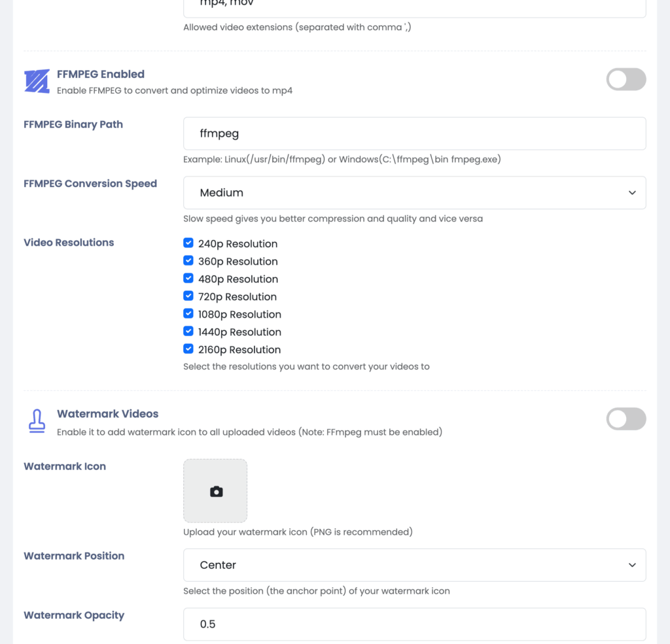Uncheck the 360p Resolution checkbox
The image size is (670, 644).
click(x=188, y=261)
